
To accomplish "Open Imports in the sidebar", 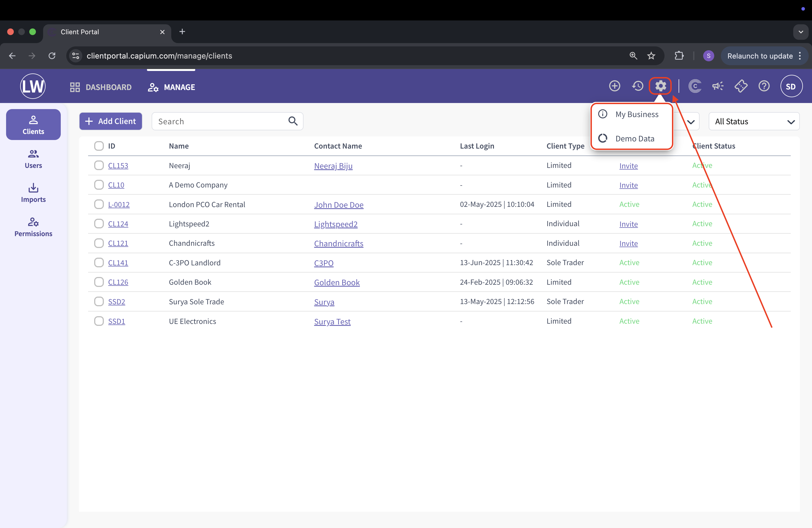I will [x=33, y=193].
